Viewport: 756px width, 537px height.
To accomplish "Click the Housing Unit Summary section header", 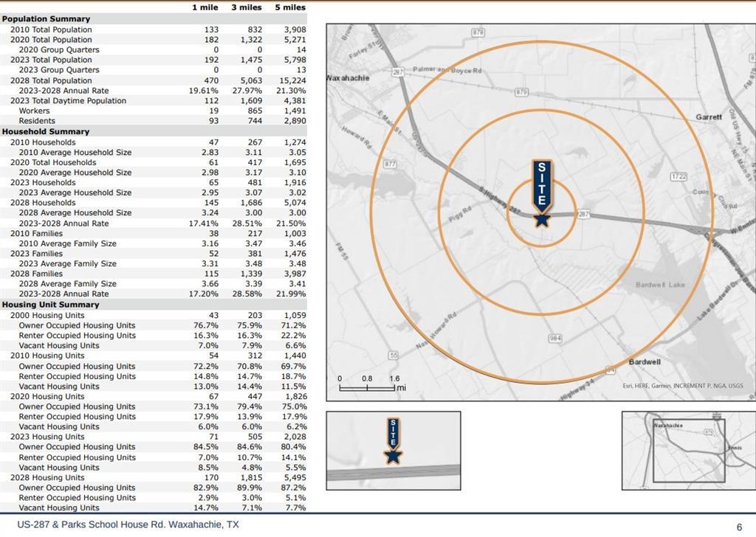I will 50,304.
